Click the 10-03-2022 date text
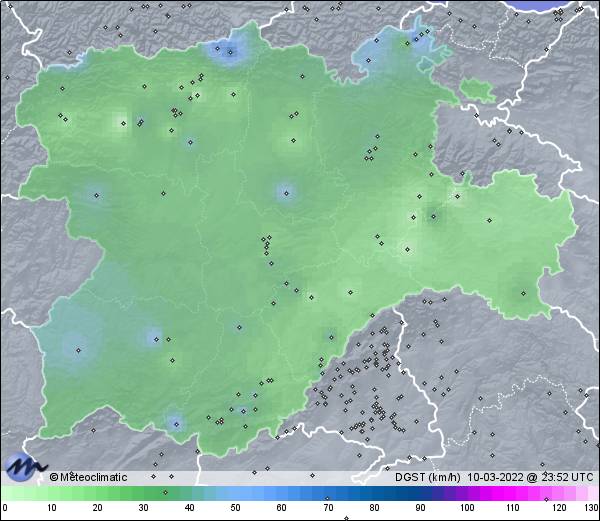This screenshot has width=600, height=521. 495,477
